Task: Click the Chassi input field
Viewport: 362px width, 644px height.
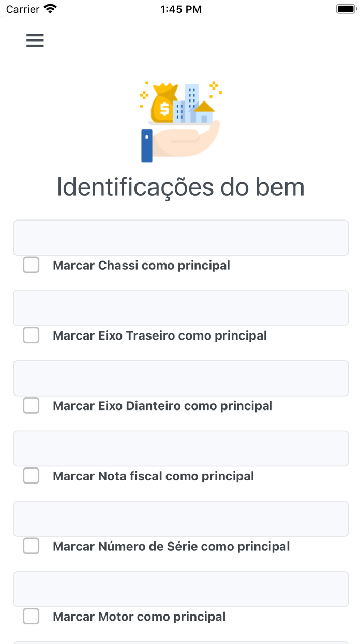Action: pyautogui.click(x=180, y=237)
